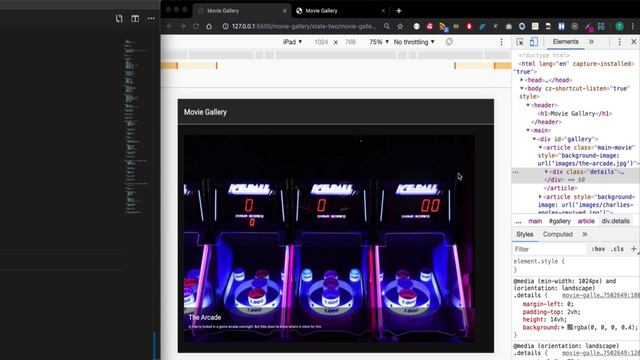Open device toolbar more options

click(x=501, y=42)
